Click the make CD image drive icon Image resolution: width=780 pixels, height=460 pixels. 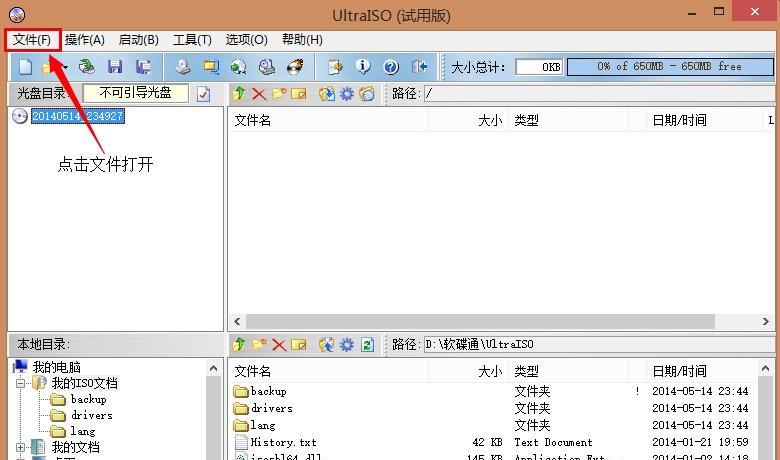coord(183,67)
